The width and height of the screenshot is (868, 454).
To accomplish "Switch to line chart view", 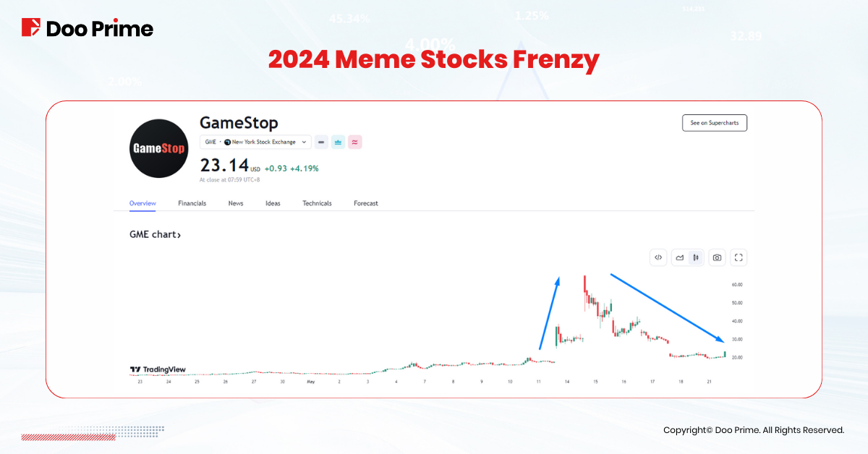I will point(680,257).
